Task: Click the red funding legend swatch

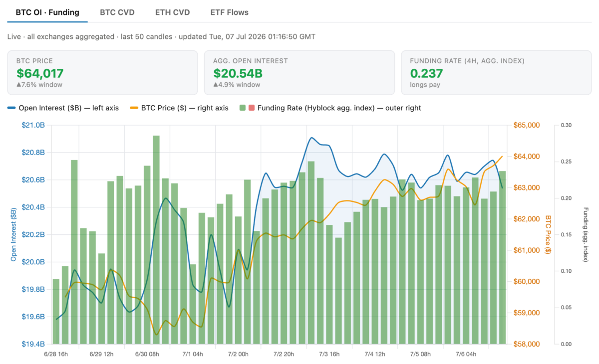Action: pyautogui.click(x=251, y=108)
